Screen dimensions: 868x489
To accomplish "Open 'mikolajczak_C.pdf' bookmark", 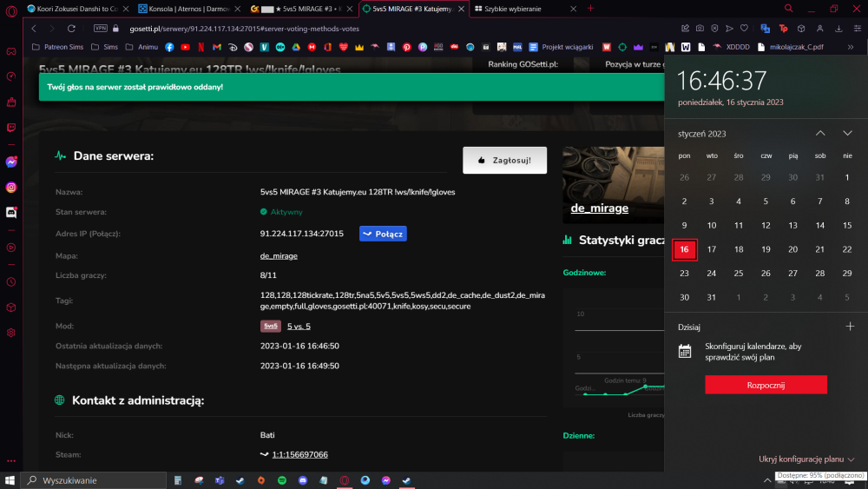I will point(791,47).
